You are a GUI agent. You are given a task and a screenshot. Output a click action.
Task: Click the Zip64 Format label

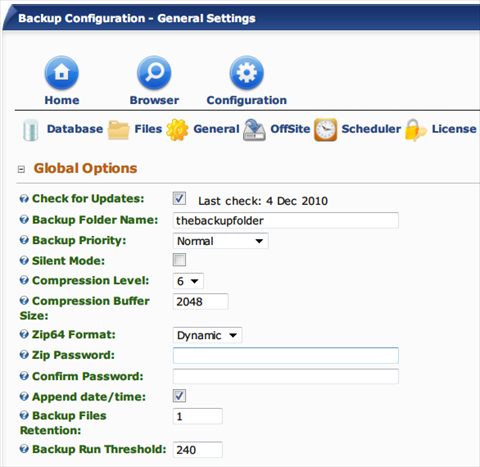coord(74,334)
